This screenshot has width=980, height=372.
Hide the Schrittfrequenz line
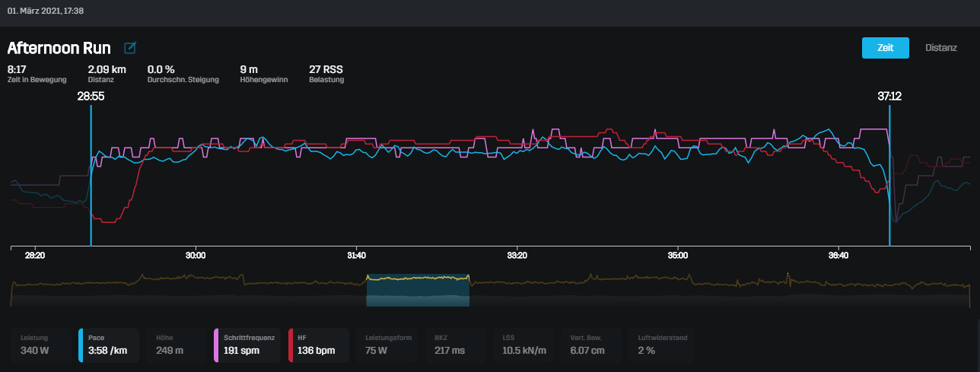coord(249,345)
